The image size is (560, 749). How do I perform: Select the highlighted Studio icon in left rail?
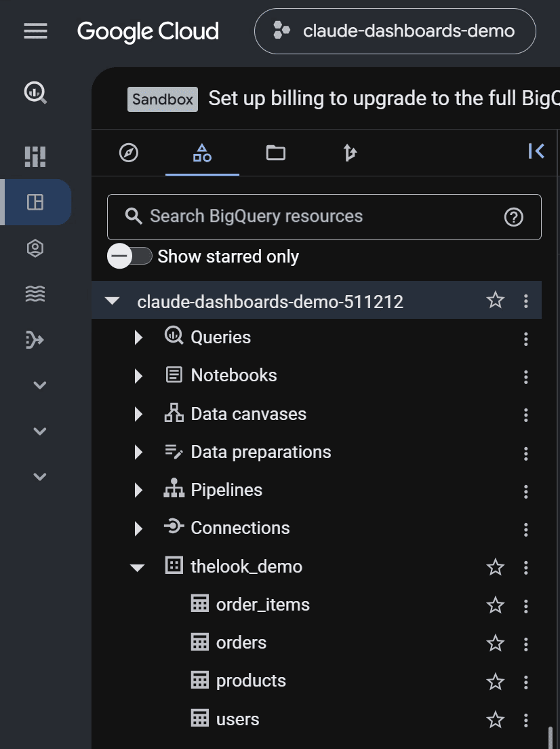point(35,202)
